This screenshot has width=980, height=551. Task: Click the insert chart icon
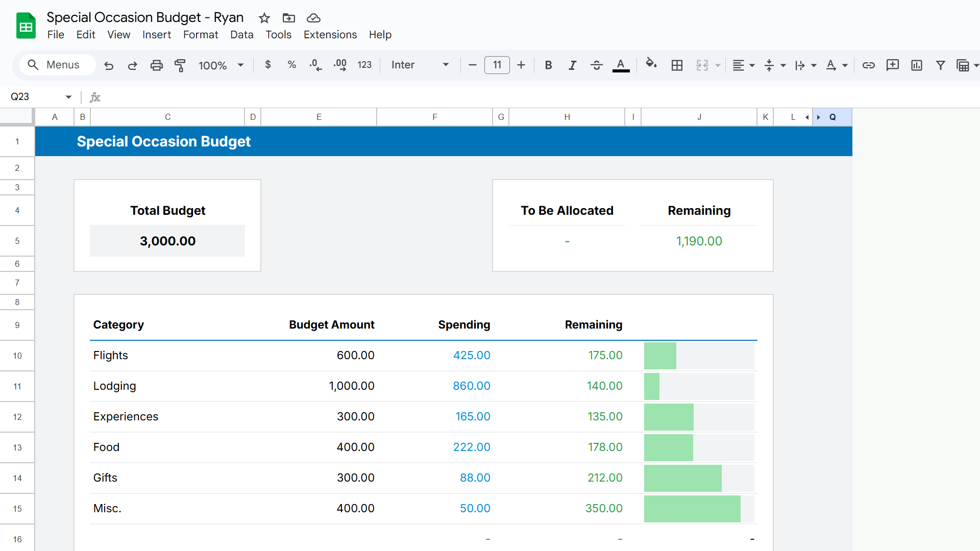pos(916,65)
